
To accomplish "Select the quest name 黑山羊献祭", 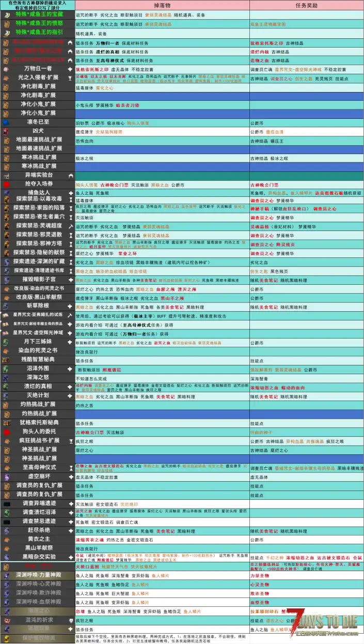I will [39, 548].
